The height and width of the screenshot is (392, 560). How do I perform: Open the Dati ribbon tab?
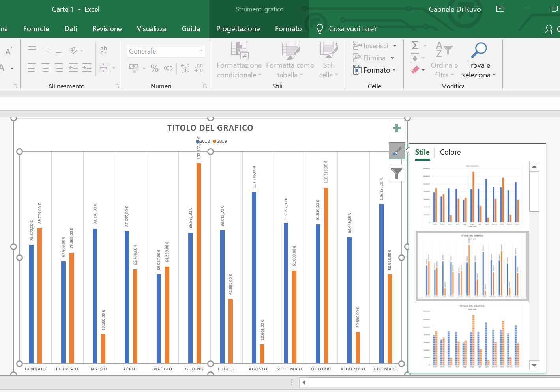(x=71, y=29)
